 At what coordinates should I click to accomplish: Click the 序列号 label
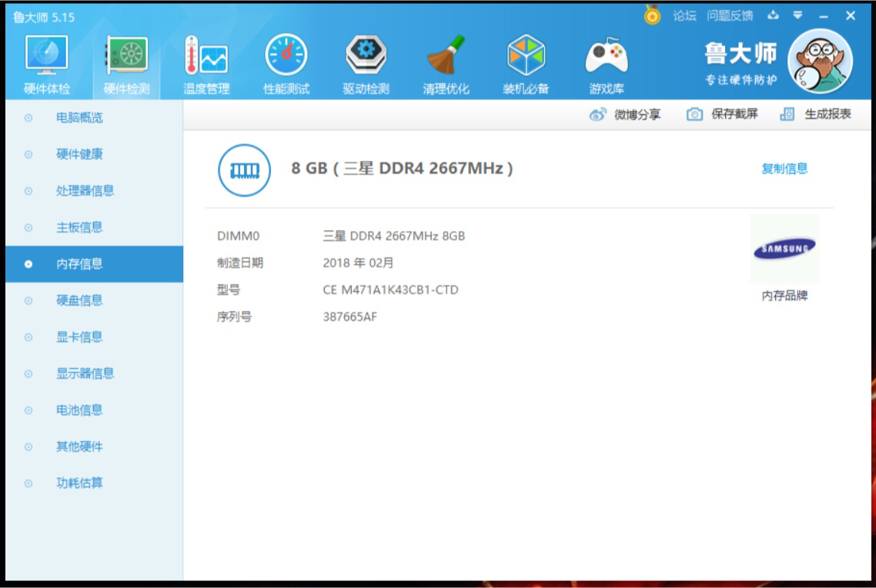234,317
